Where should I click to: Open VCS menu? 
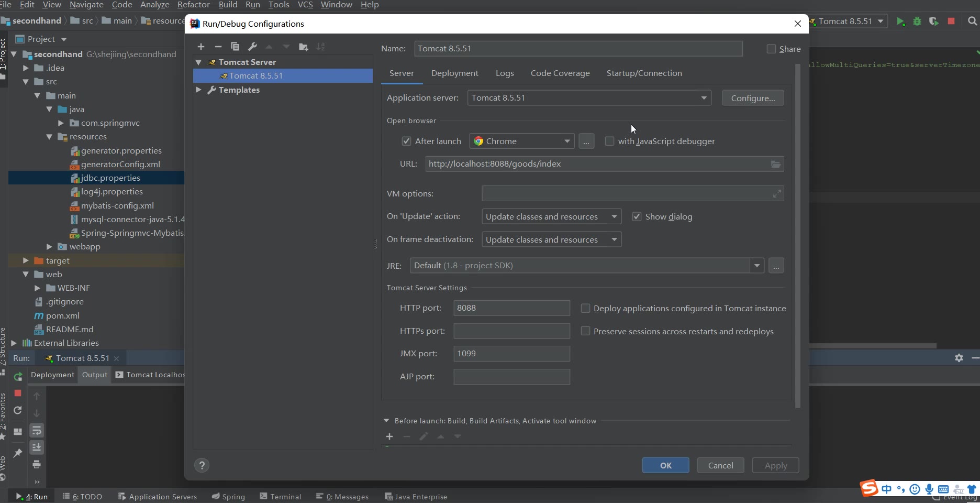(305, 5)
